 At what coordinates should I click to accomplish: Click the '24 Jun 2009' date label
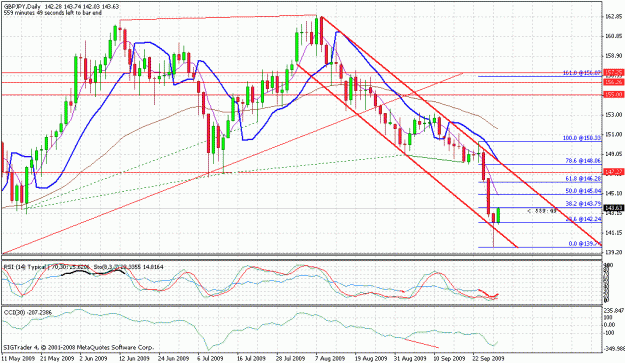click(173, 358)
